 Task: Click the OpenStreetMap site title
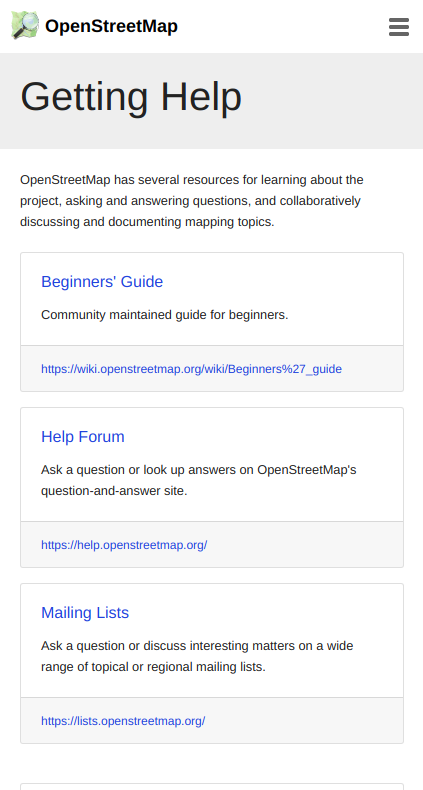(x=111, y=26)
